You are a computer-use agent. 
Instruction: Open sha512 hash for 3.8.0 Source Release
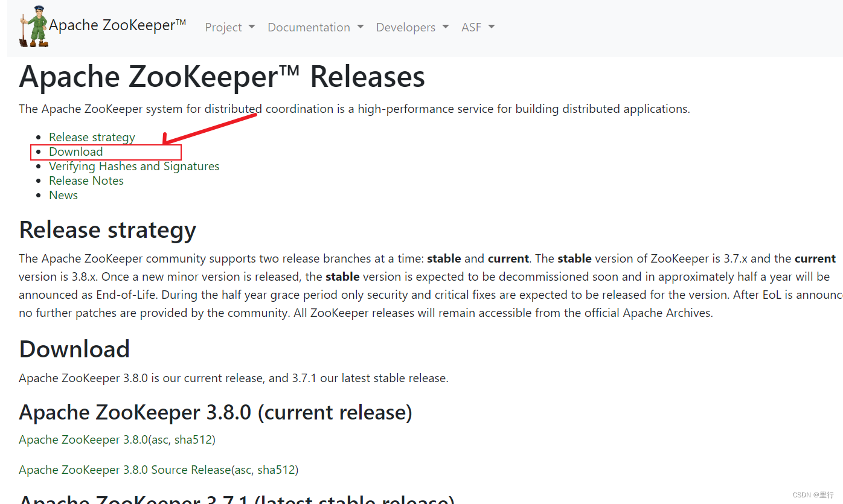click(x=277, y=470)
